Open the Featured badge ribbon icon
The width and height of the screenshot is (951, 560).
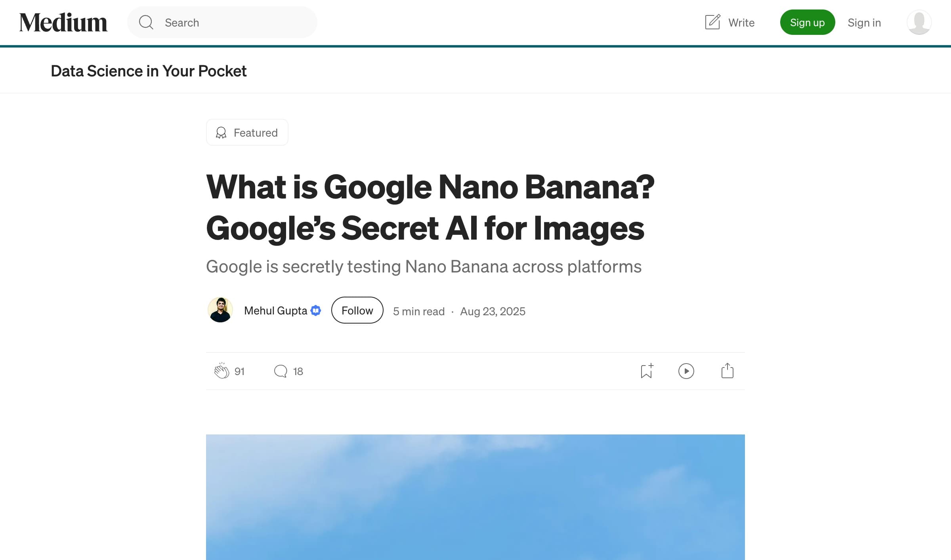tap(221, 132)
